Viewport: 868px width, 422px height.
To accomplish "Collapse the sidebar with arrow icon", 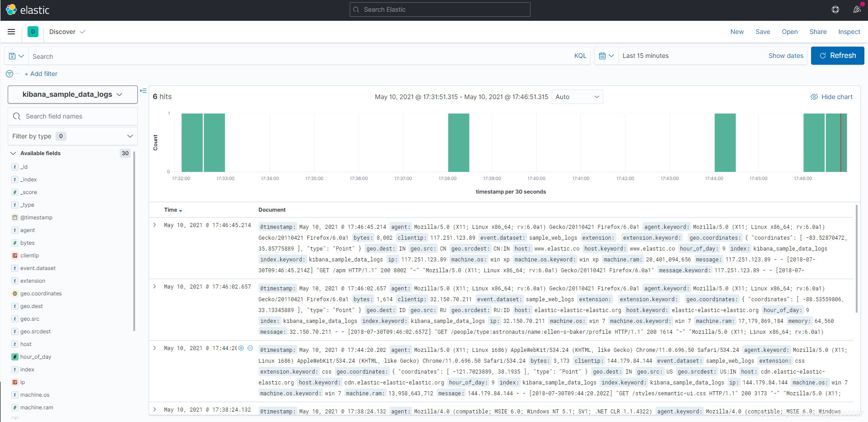I will tap(143, 91).
